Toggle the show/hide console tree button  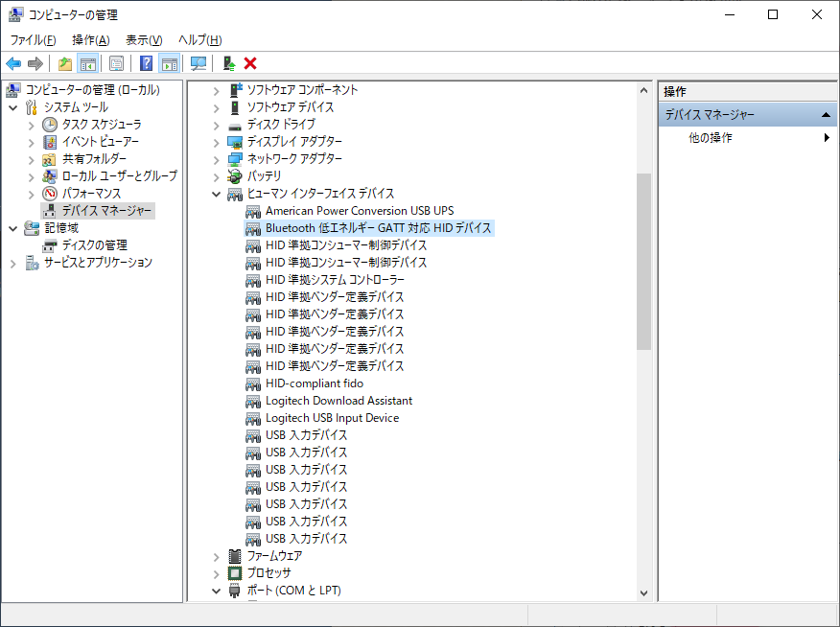click(x=87, y=63)
